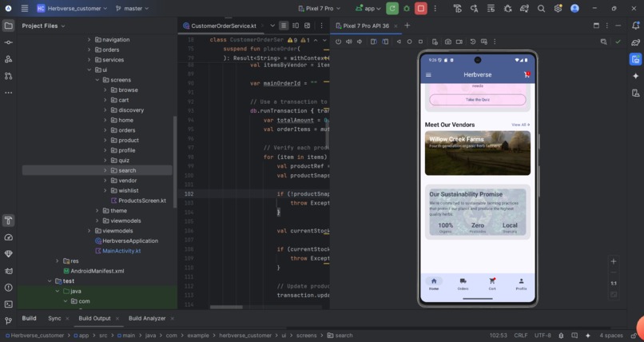Open the Problems tool window

(x=8, y=288)
